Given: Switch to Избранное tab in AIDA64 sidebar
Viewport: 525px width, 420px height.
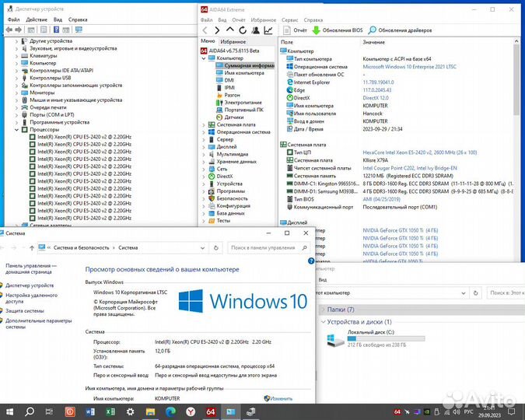Looking at the screenshot, I should point(233,41).
